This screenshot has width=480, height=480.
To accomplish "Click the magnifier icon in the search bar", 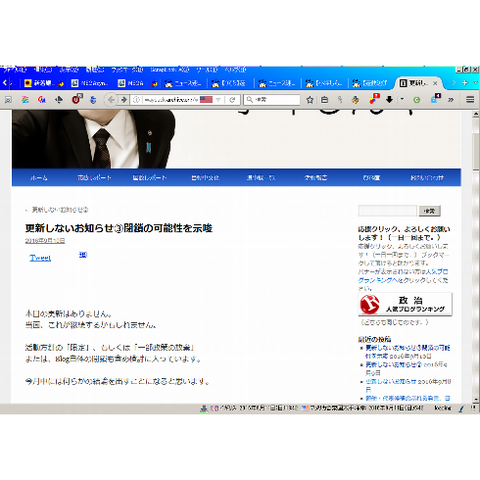I will [249, 99].
